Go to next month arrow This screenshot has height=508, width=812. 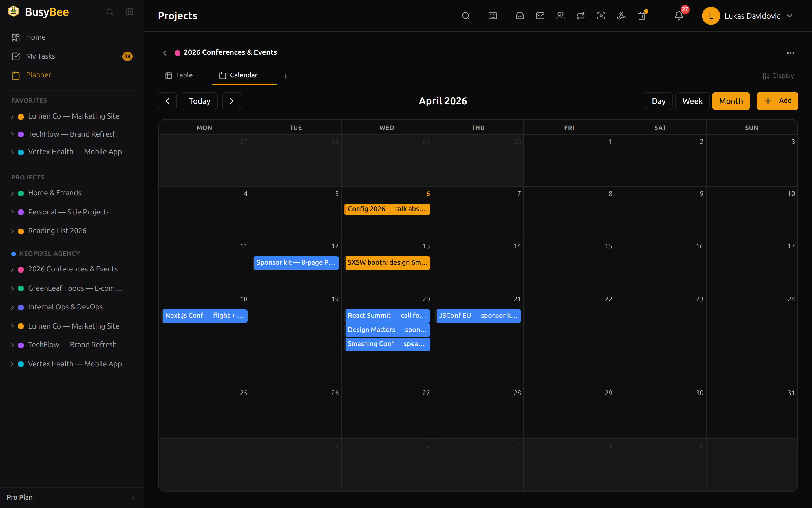pos(231,101)
